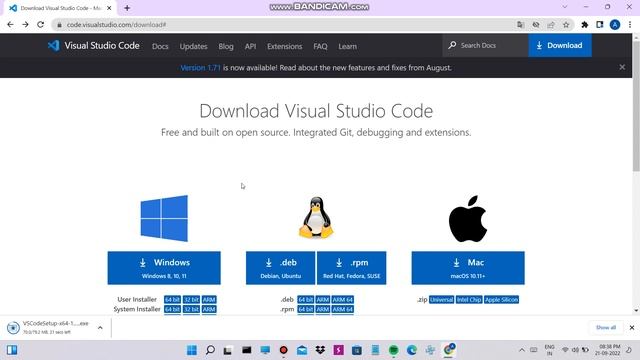This screenshot has width=640, height=360.
Task: Open taskbar Search
Action: pyautogui.click(x=210, y=350)
